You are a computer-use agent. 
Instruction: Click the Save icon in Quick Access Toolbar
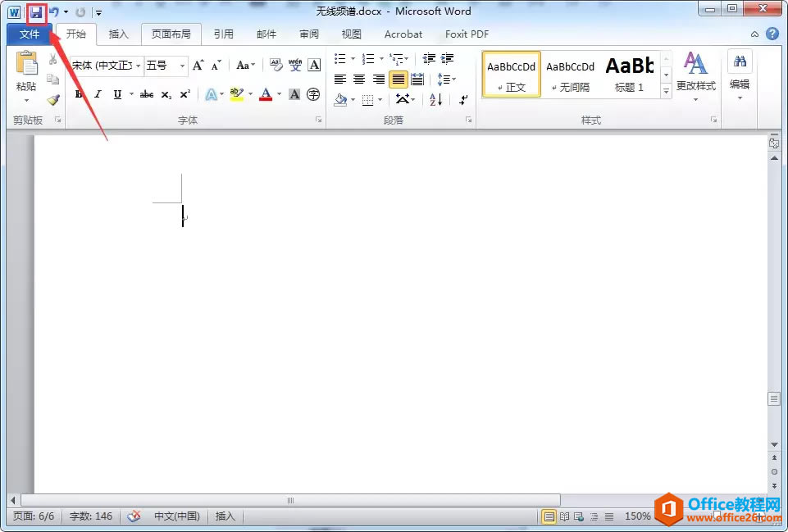pyautogui.click(x=36, y=12)
